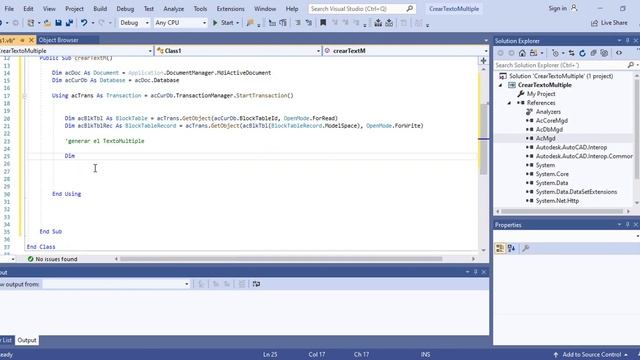Click the Live Share button

coord(609,23)
